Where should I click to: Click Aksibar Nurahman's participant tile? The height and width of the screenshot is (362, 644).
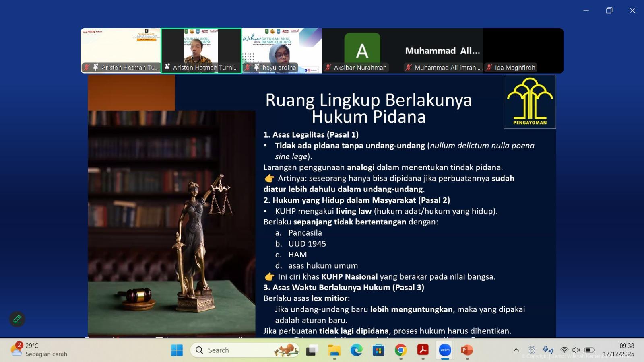[x=362, y=50]
